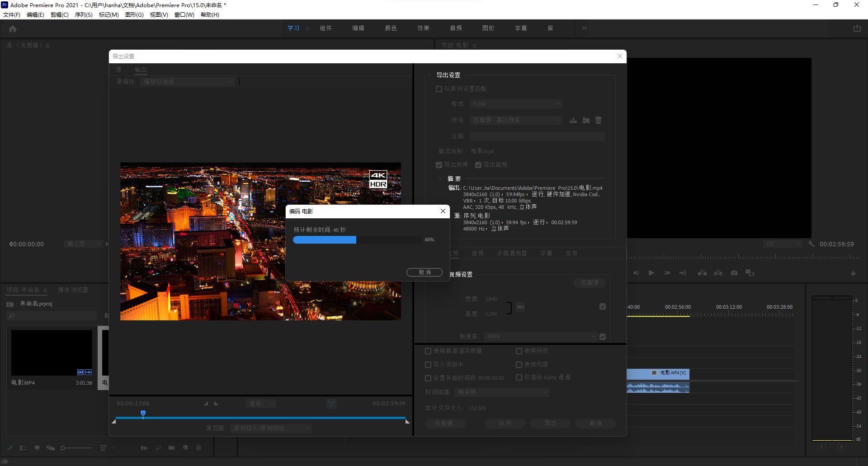Click 取消 in the encoding dialog

pos(424,272)
